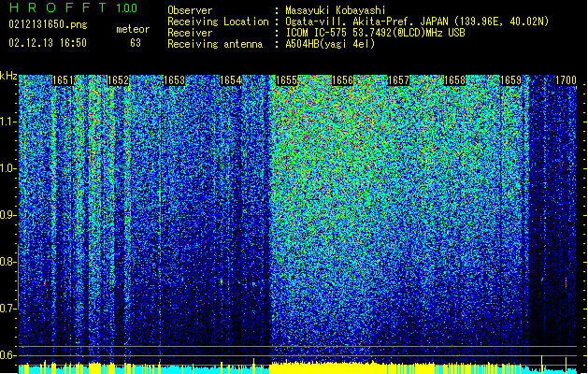Click the 1659 time marker

(x=510, y=80)
